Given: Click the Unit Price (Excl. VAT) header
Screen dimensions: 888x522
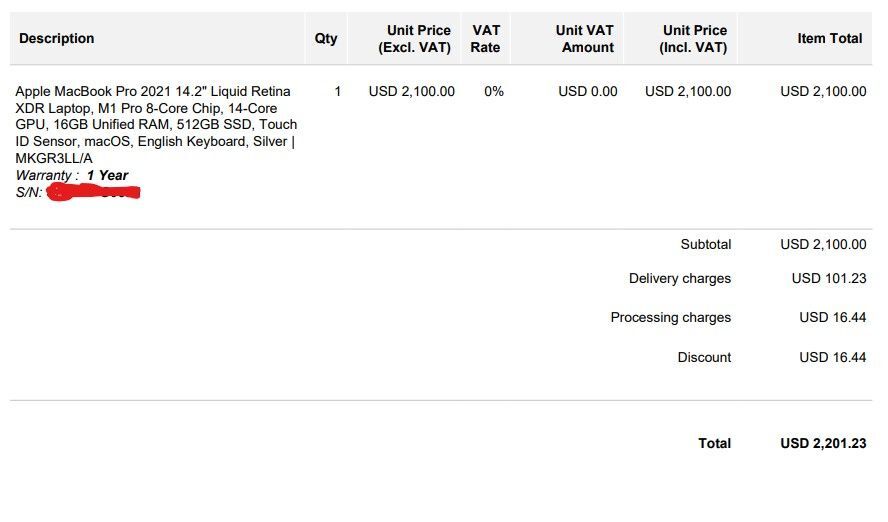Looking at the screenshot, I should tap(414, 39).
